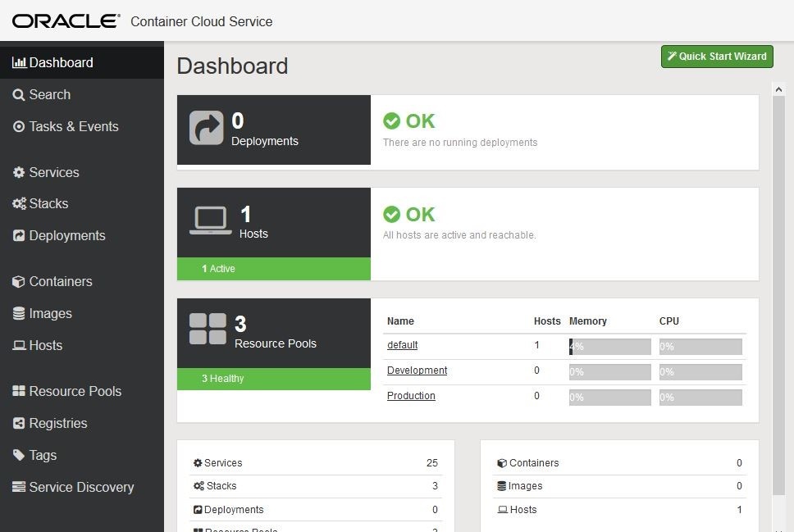This screenshot has height=532, width=794.
Task: Click the ORACLE logo
Action: (x=65, y=20)
